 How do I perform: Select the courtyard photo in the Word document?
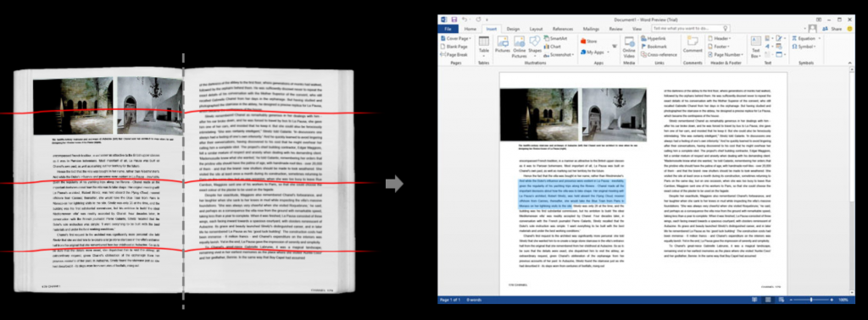(538, 114)
